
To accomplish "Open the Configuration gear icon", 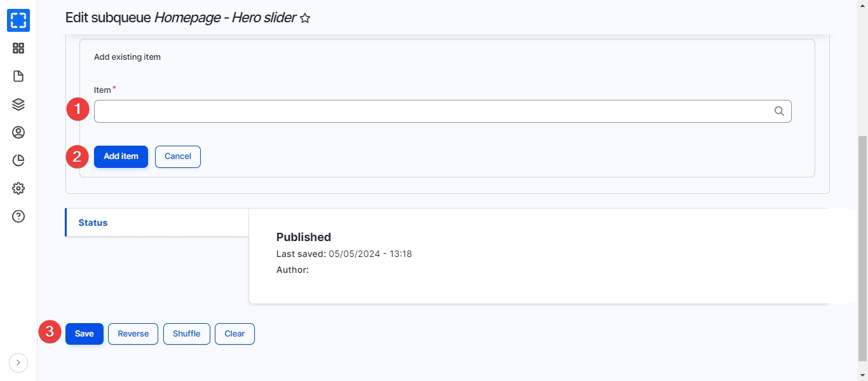I will coord(18,188).
